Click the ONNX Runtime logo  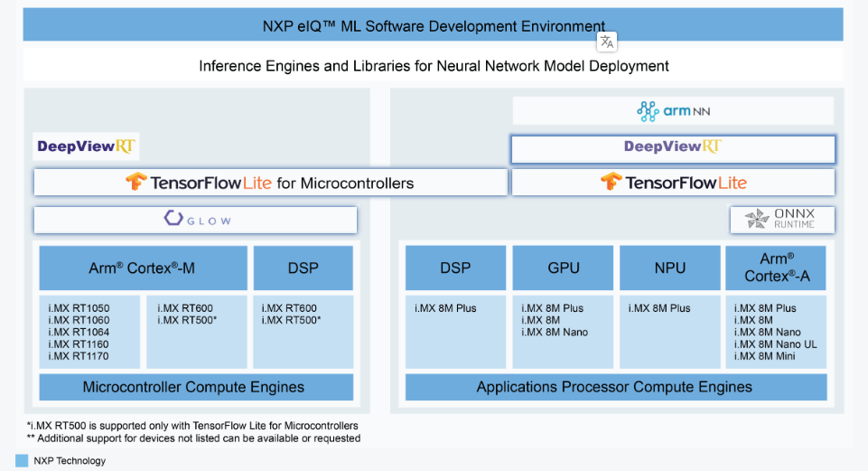click(x=780, y=219)
